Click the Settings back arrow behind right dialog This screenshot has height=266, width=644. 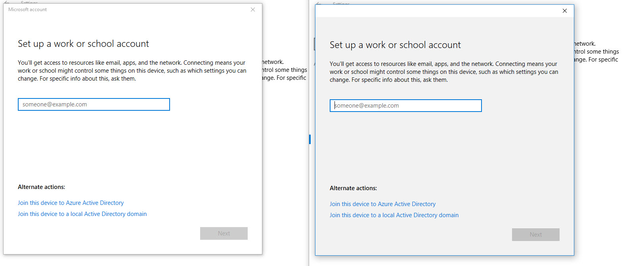318,3
